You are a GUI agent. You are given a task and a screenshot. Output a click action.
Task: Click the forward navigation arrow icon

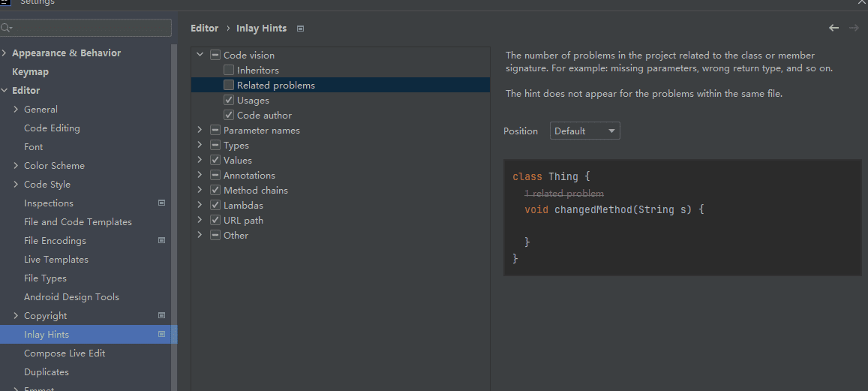point(854,28)
